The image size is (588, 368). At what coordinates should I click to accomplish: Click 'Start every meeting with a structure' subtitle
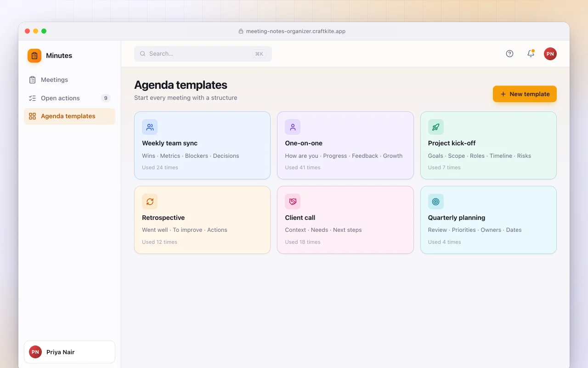[186, 98]
